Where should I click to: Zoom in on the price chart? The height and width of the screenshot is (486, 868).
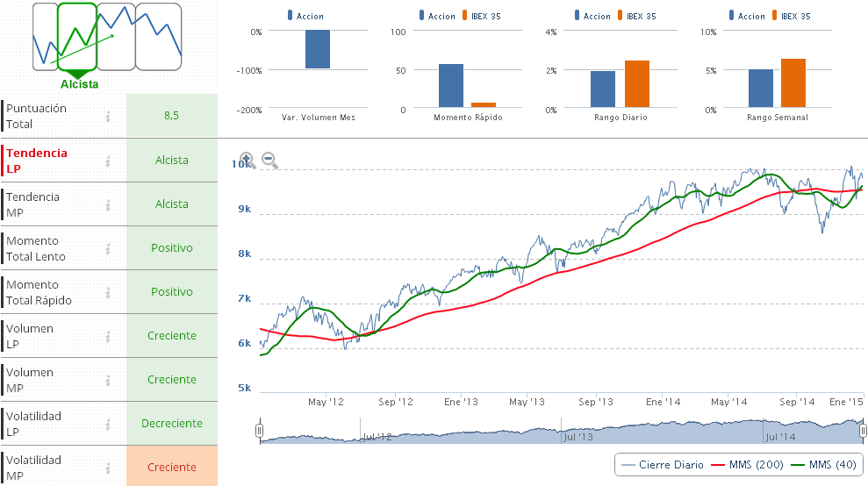coord(247,160)
